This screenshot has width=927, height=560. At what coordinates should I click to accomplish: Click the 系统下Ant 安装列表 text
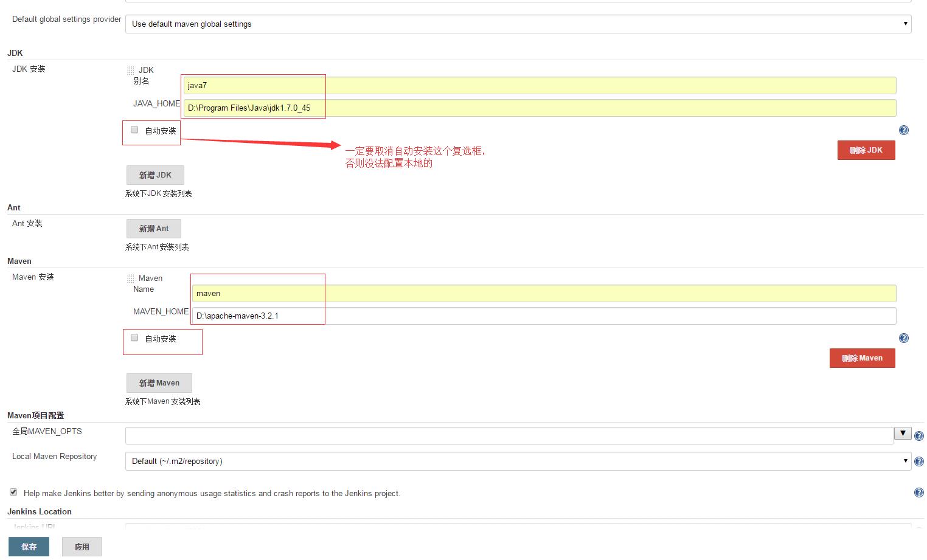(157, 247)
